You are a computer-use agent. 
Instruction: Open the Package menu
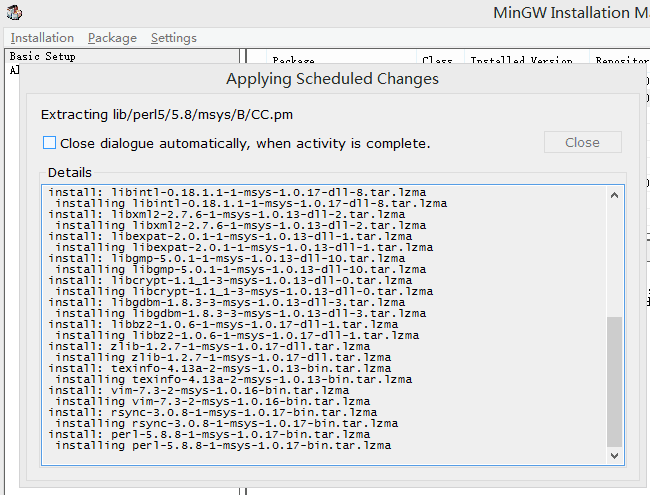[112, 38]
